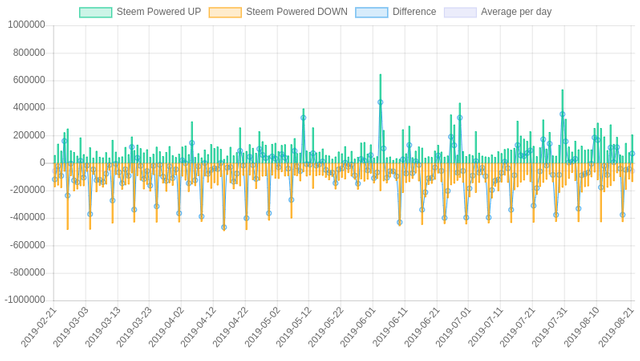Toggle the Difference legend label
Viewport: 640px width, 361px height.
(x=414, y=12)
